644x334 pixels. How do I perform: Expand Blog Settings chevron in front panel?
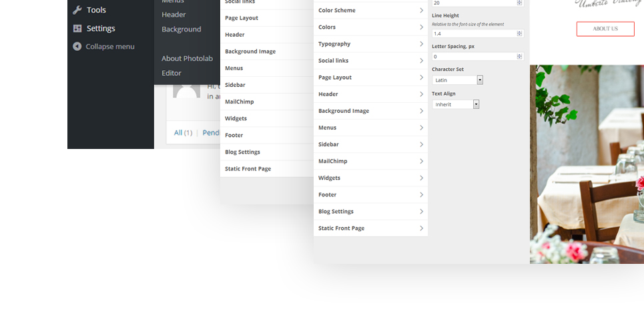point(421,212)
